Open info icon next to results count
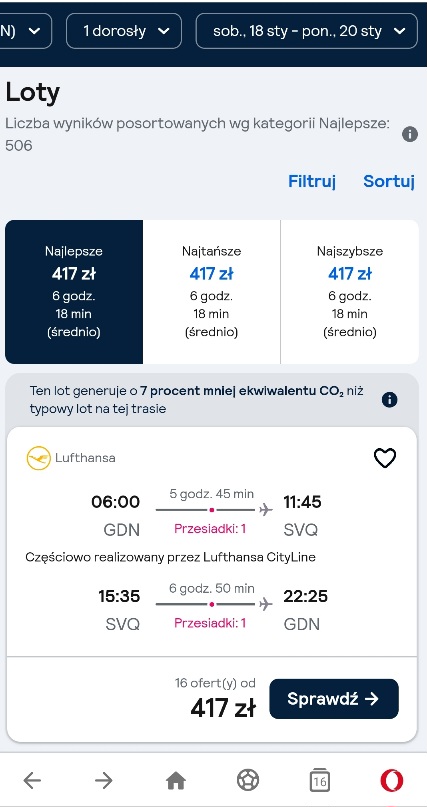 [410, 135]
